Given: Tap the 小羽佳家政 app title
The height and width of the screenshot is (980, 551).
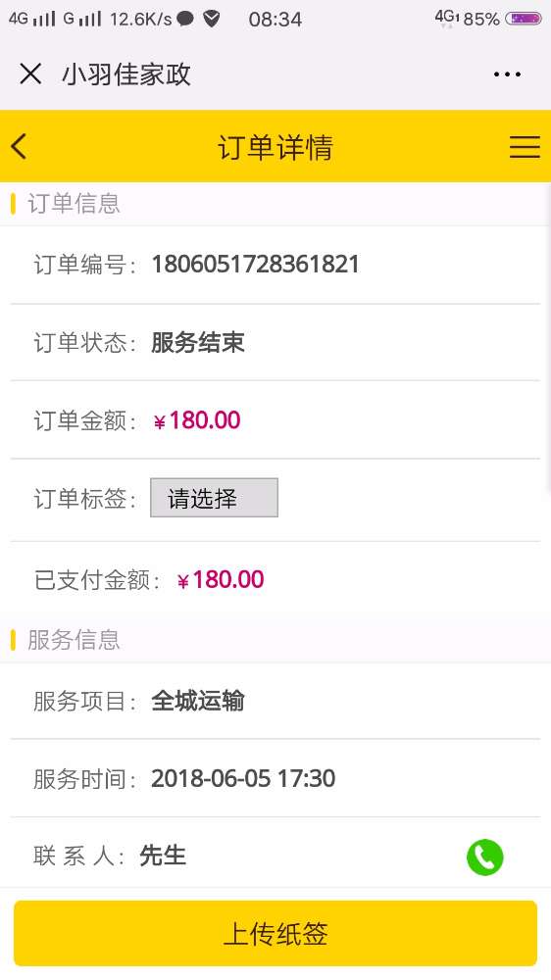Looking at the screenshot, I should pyautogui.click(x=126, y=74).
